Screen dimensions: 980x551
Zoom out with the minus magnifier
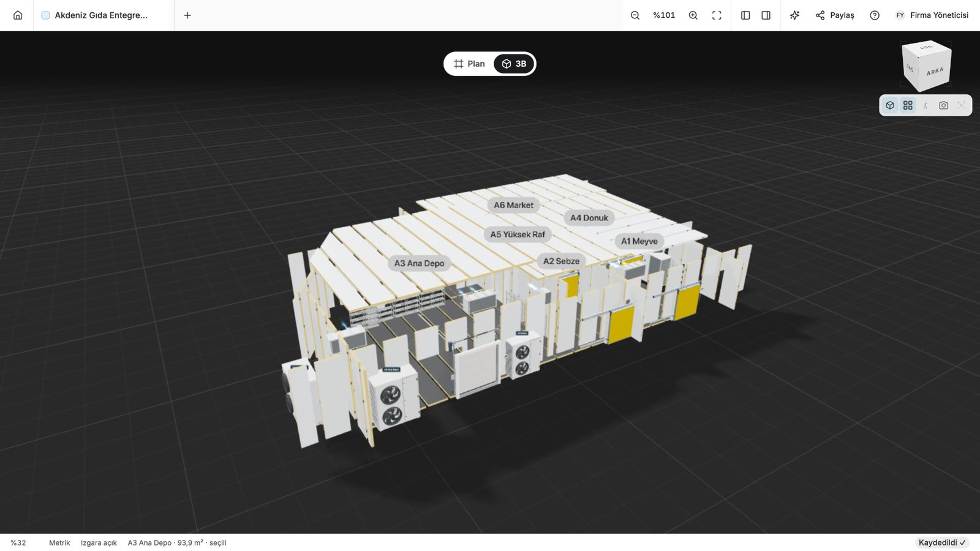pyautogui.click(x=635, y=15)
